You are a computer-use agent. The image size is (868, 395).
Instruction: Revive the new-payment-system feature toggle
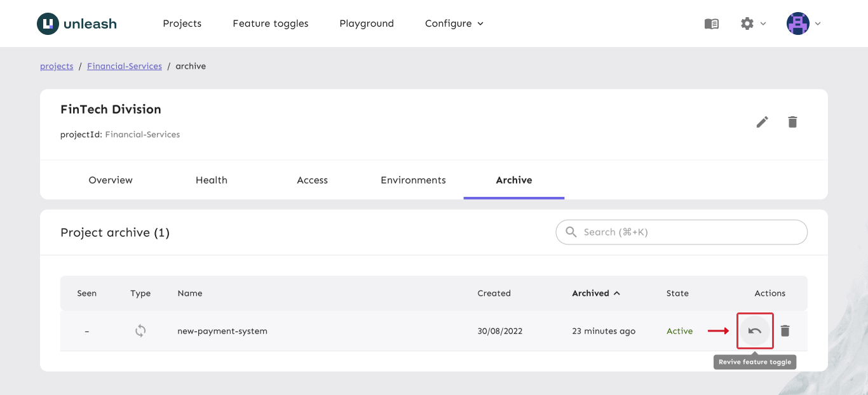point(755,331)
